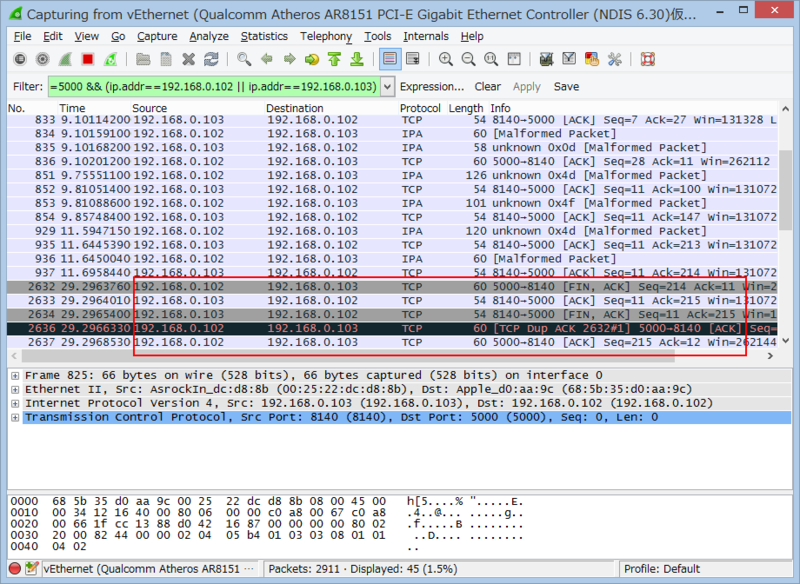Open the Telephony menu
800x584 pixels.
coord(326,36)
